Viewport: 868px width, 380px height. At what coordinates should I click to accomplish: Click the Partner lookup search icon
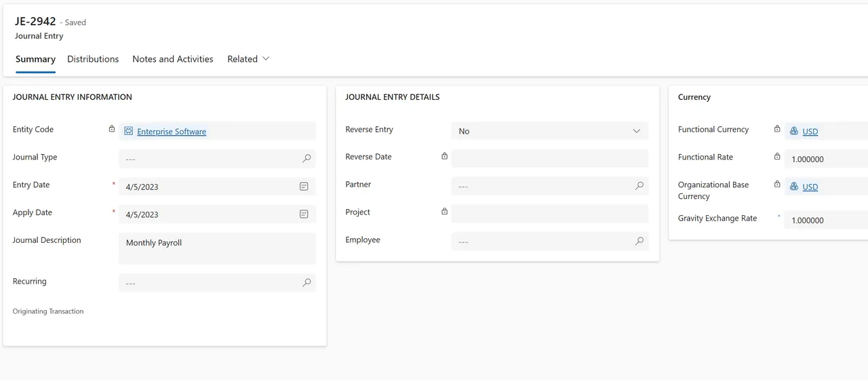point(639,186)
